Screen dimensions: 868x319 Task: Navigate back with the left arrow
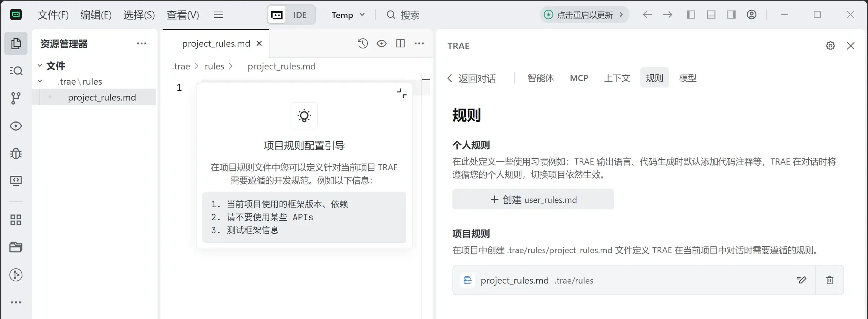coord(648,14)
